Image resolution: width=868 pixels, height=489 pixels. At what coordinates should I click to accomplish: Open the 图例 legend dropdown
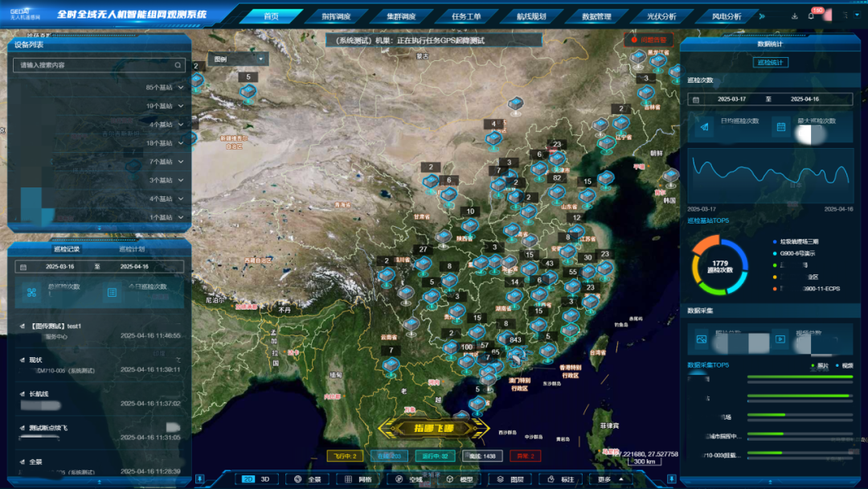click(x=238, y=59)
